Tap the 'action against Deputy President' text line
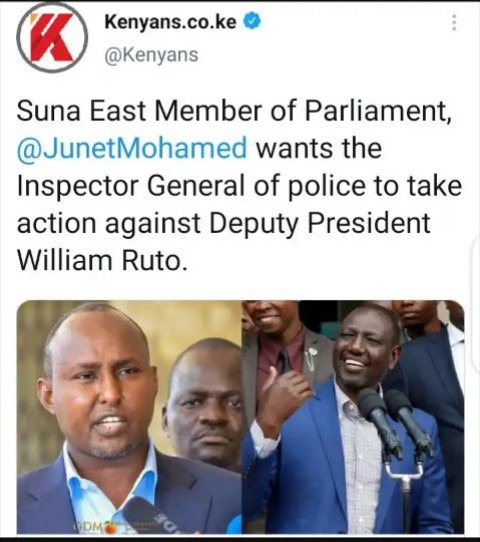 click(x=224, y=224)
